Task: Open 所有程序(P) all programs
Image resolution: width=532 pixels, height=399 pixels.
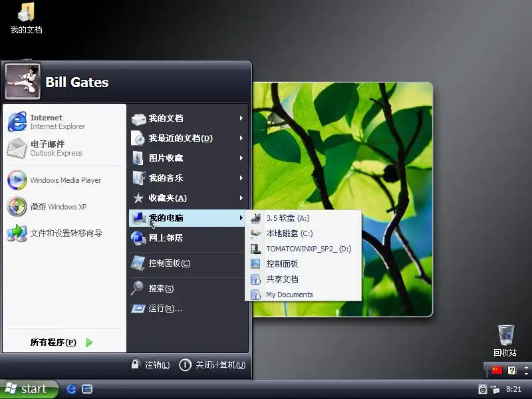Action: pyautogui.click(x=62, y=342)
